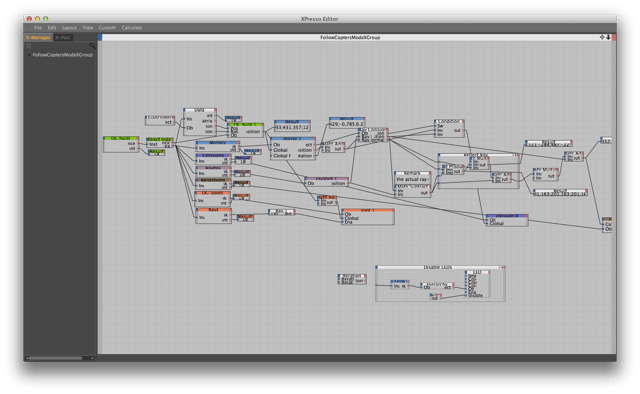Open the File menu
The image size is (640, 394).
click(38, 28)
